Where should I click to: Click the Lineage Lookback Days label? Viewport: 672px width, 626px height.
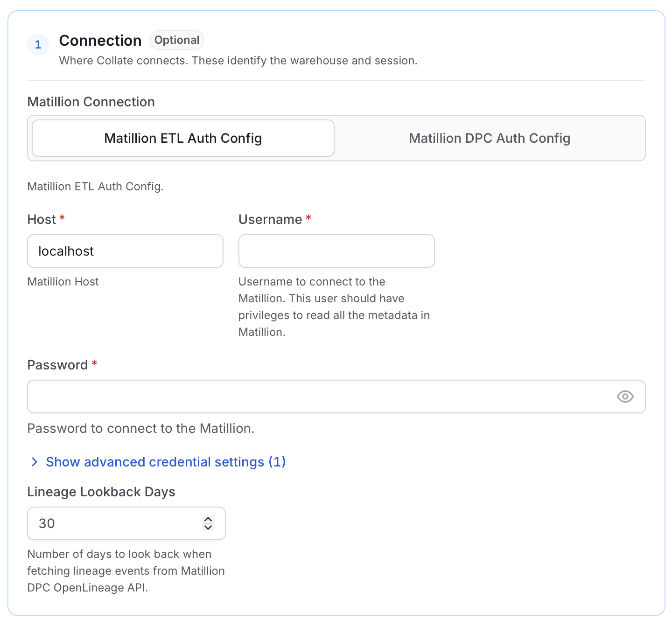(101, 492)
